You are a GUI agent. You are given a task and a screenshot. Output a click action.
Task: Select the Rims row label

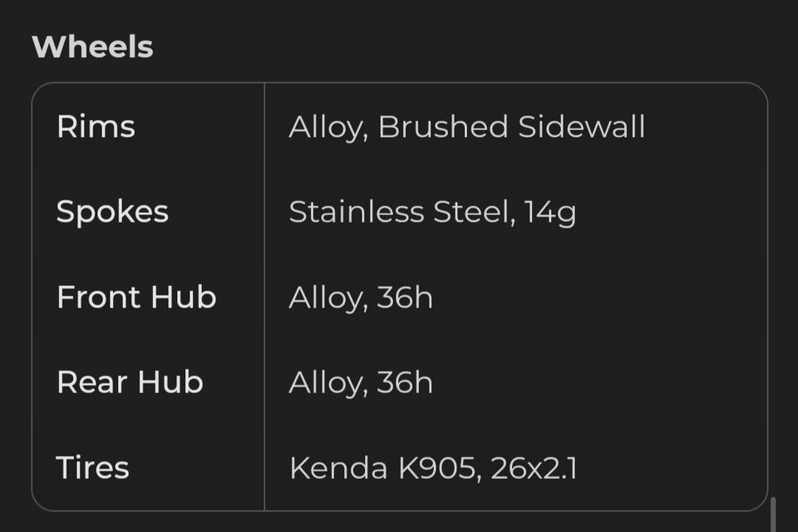(x=96, y=126)
